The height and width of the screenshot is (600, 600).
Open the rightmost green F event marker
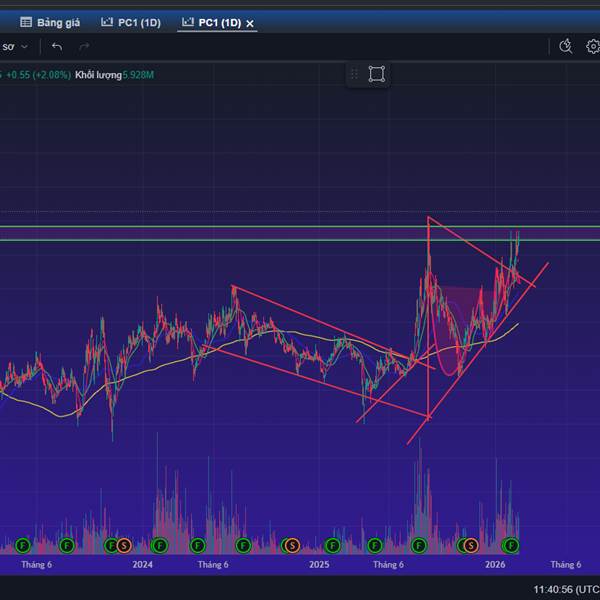click(511, 545)
